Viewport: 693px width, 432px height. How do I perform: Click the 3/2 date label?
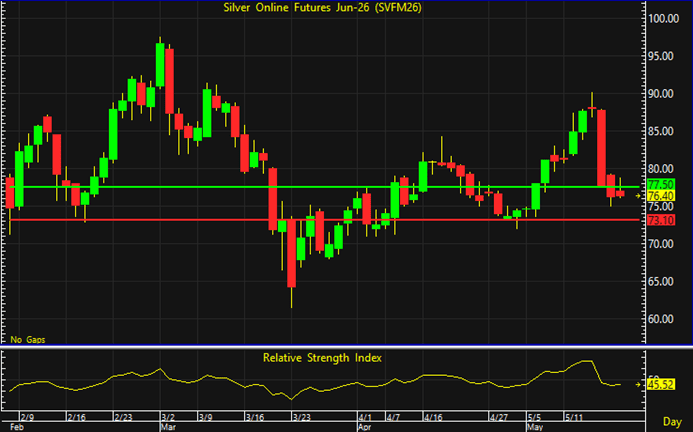(168, 417)
